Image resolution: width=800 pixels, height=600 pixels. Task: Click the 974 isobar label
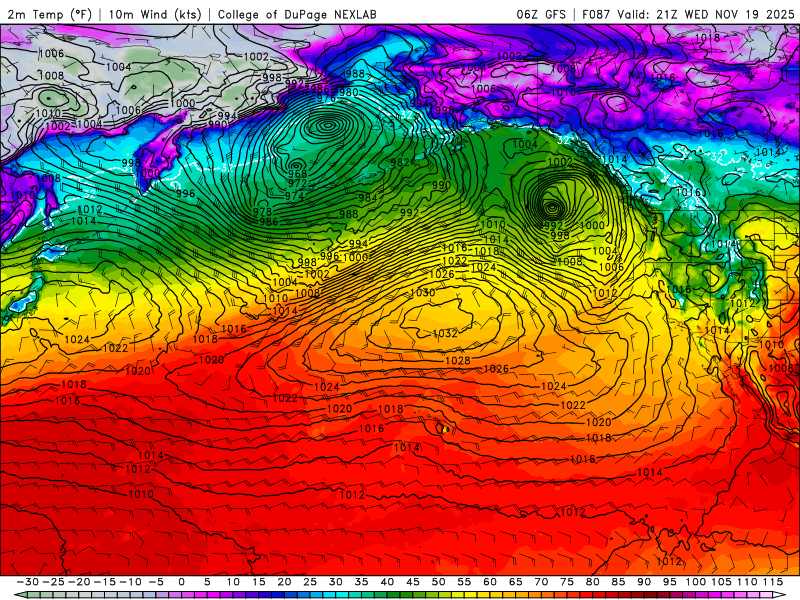[294, 195]
